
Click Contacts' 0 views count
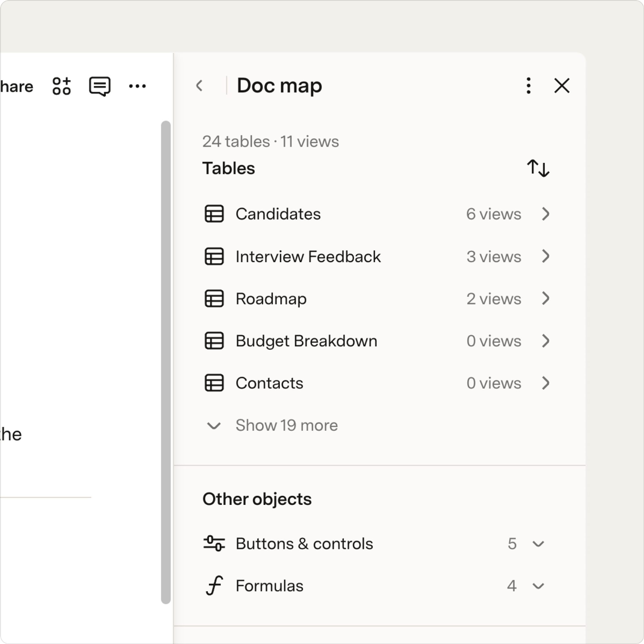493,383
